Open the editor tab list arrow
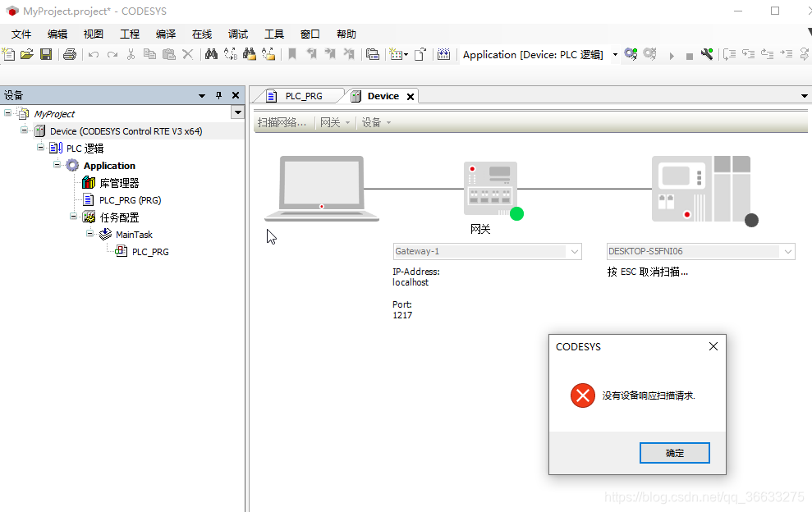This screenshot has width=812, height=512. click(x=805, y=96)
